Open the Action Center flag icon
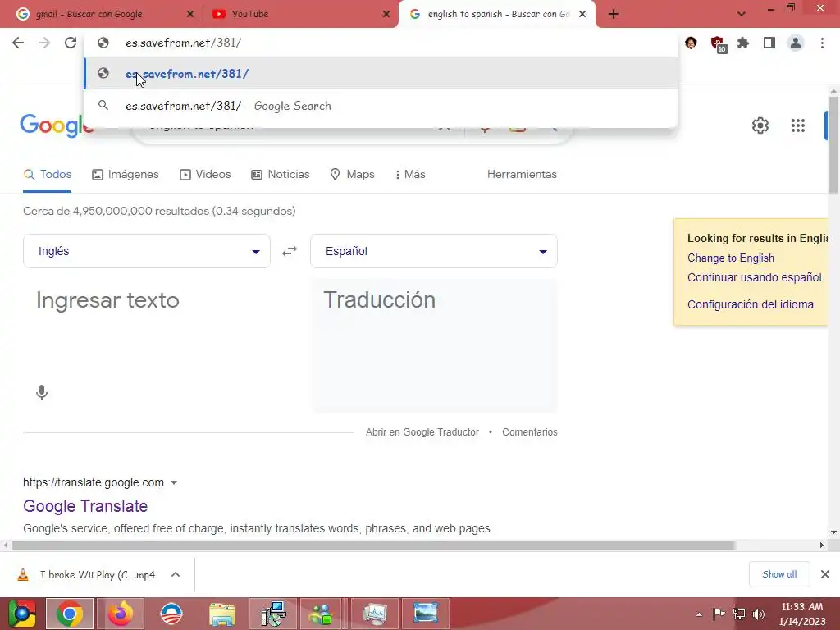Image resolution: width=840 pixels, height=630 pixels. [x=719, y=614]
